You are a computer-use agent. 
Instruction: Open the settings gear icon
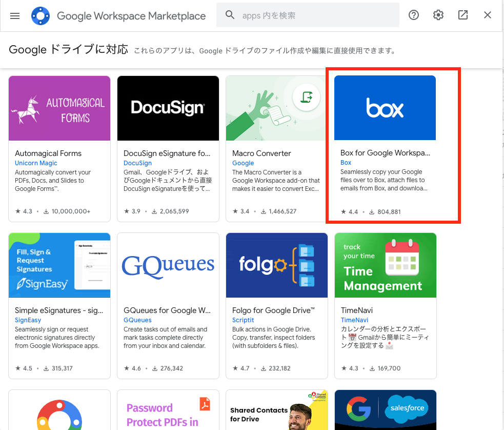coord(438,15)
